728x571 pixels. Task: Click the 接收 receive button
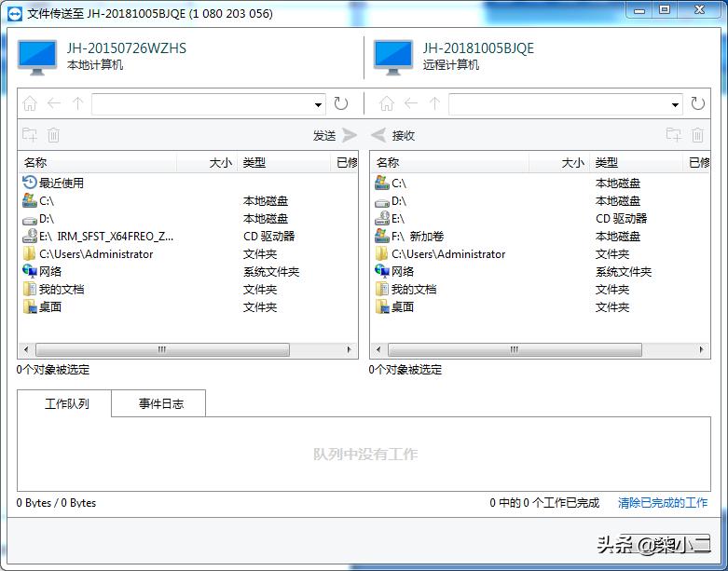tap(392, 135)
